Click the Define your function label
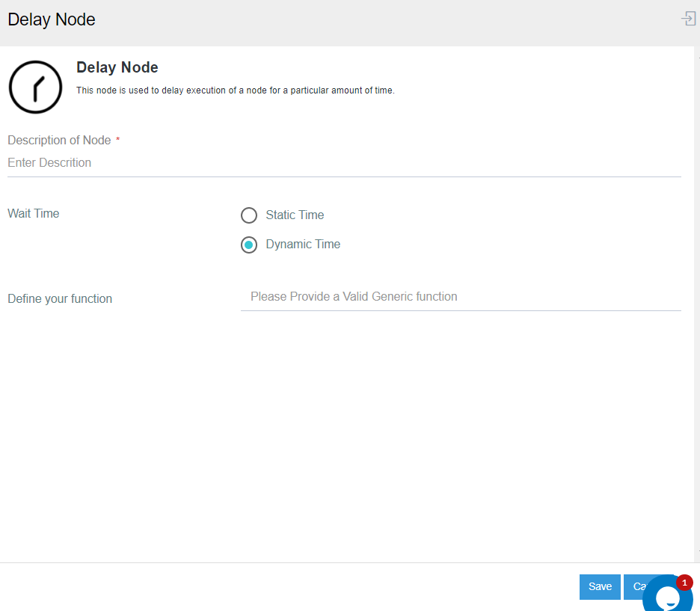Screen dimensions: 700x611 coord(60,299)
